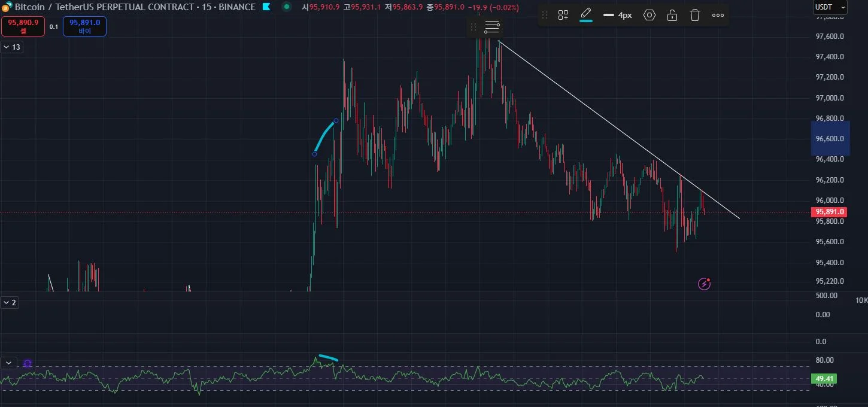
Task: Select the cyan curved brush stroke on price chart
Action: [324, 135]
